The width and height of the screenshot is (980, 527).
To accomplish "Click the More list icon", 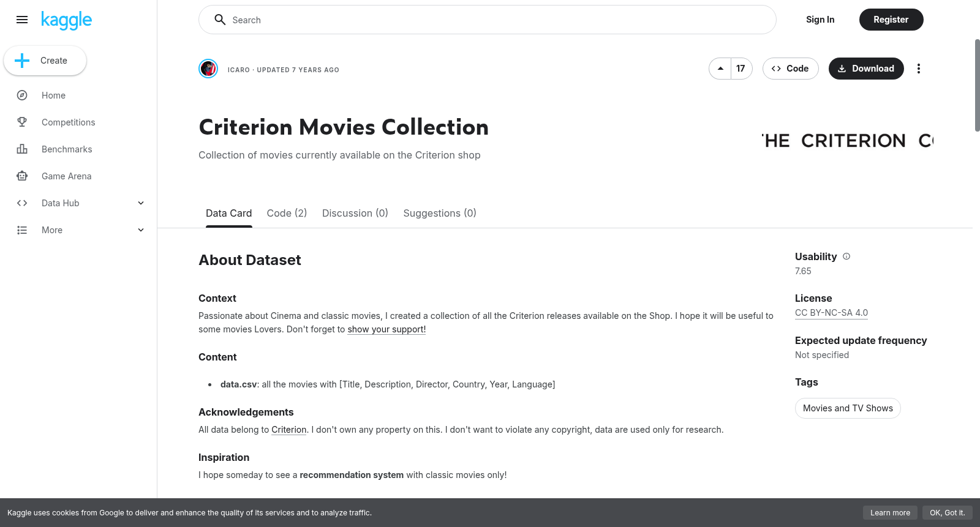I will [22, 230].
